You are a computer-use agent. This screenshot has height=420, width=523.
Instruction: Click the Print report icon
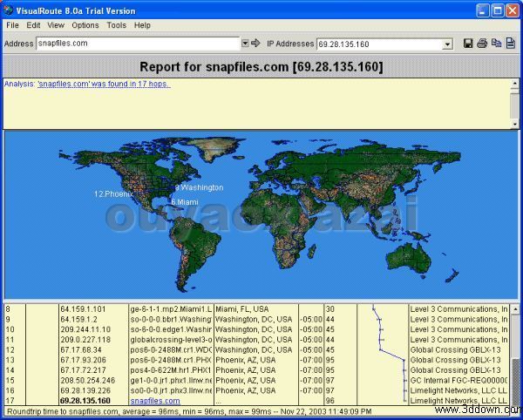click(x=482, y=43)
